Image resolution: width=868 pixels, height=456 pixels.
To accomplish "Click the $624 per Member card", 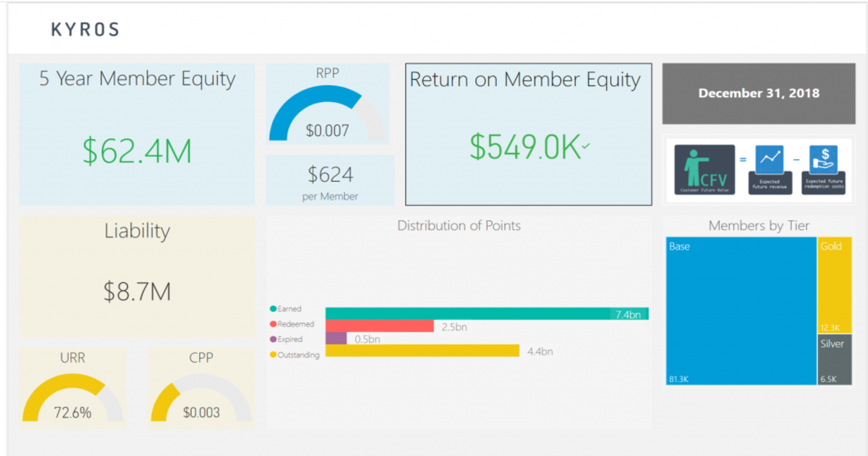I will point(330,180).
